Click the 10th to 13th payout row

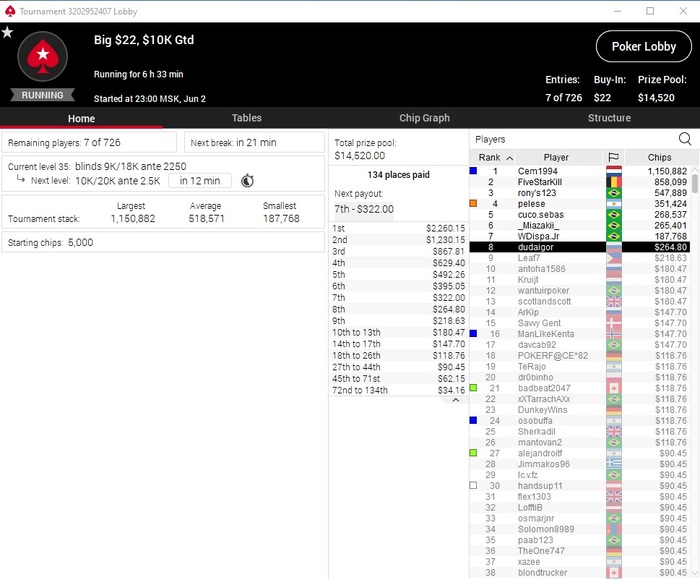398,332
